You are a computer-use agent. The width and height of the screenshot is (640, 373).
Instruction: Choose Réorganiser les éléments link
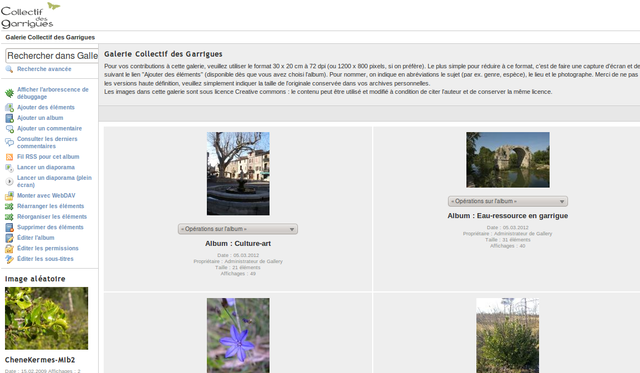[x=52, y=217]
